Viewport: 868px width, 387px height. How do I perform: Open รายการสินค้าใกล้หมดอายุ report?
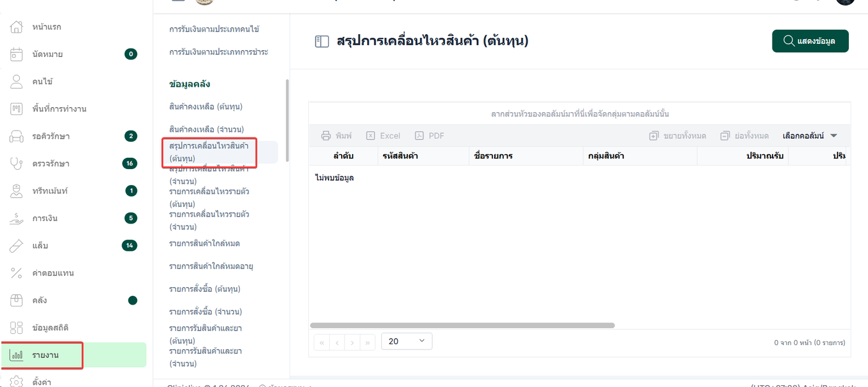pos(211,266)
